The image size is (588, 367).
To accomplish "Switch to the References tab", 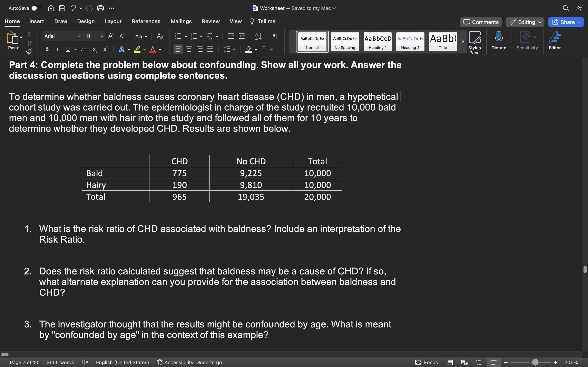I will pos(146,21).
